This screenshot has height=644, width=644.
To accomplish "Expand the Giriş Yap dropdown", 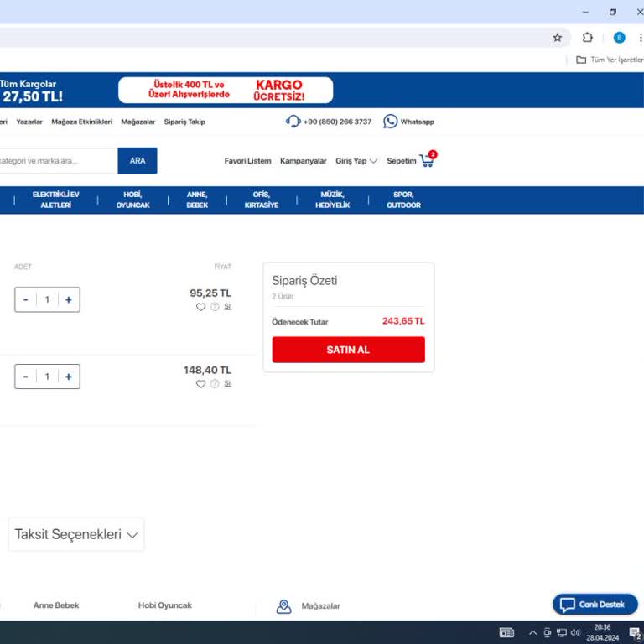I will 356,161.
